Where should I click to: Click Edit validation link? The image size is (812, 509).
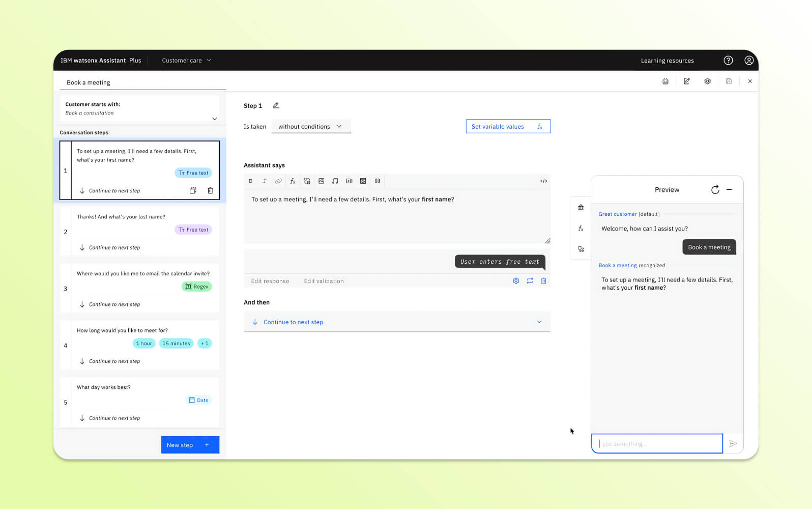click(324, 281)
